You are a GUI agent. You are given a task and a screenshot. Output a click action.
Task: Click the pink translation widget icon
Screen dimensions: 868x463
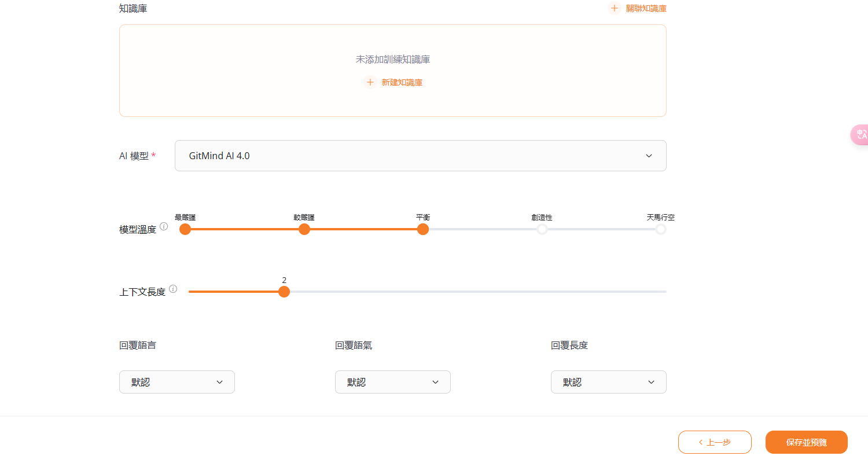pyautogui.click(x=860, y=134)
